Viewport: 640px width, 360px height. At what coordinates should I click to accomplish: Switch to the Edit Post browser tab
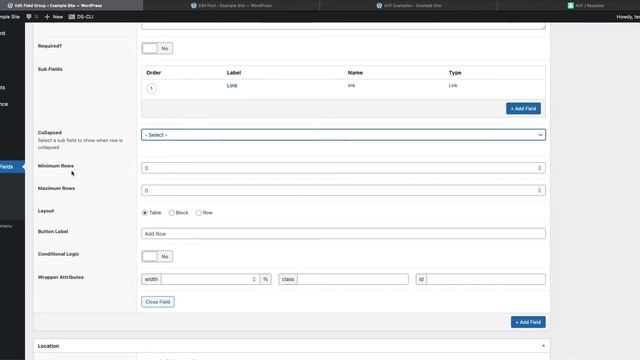(x=231, y=5)
